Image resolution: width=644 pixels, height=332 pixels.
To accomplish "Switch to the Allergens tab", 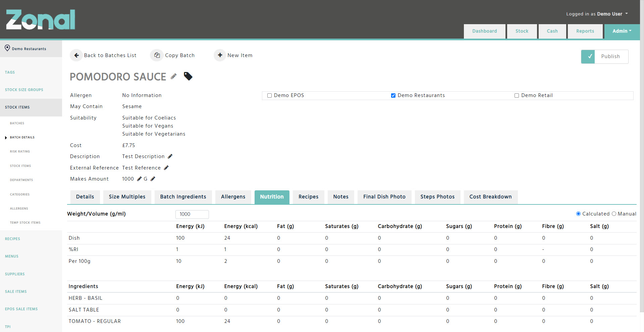I will [x=233, y=197].
